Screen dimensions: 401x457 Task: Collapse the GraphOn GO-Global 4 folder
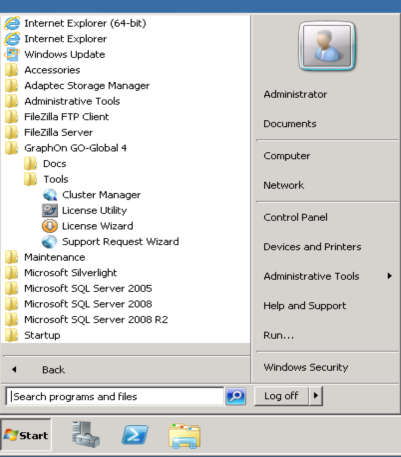(66, 148)
